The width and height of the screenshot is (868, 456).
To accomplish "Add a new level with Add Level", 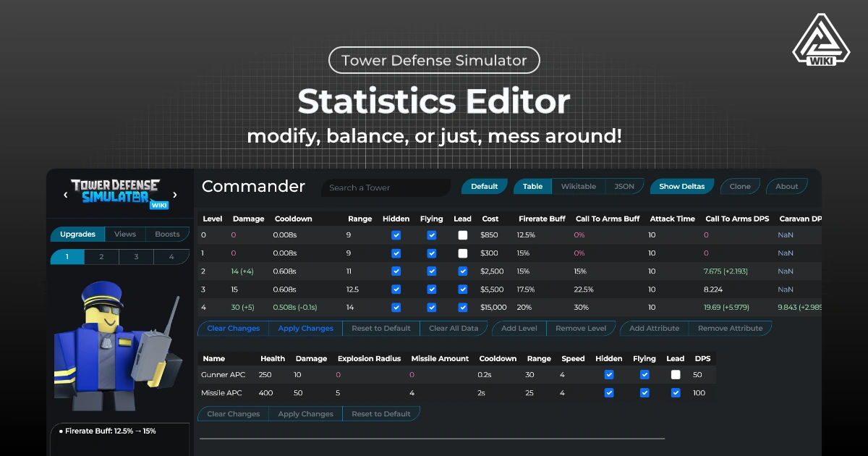I will [519, 328].
